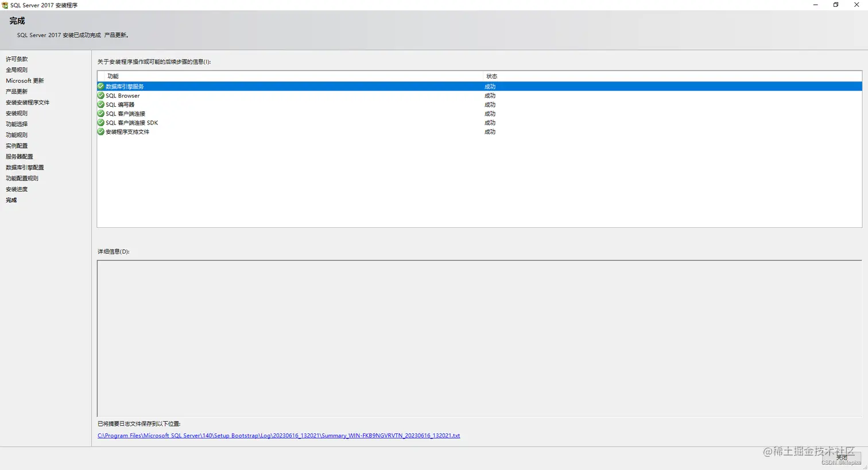Screen dimensions: 868x470
Task: Select the 功能选择 sidebar step
Action: click(17, 124)
